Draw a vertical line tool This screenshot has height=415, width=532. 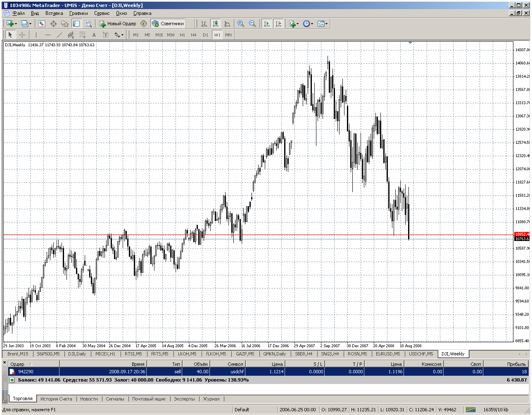36,35
